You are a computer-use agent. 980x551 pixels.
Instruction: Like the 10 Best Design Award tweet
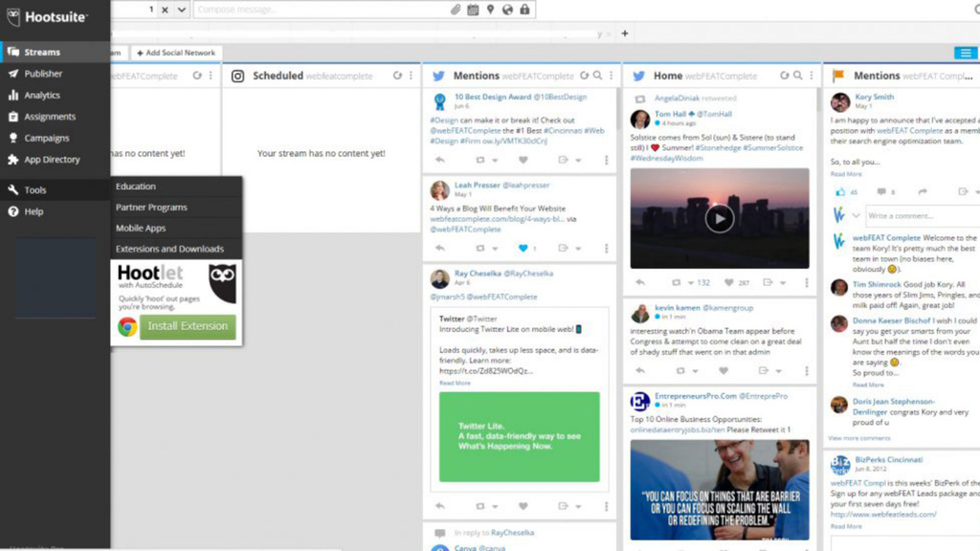[523, 160]
